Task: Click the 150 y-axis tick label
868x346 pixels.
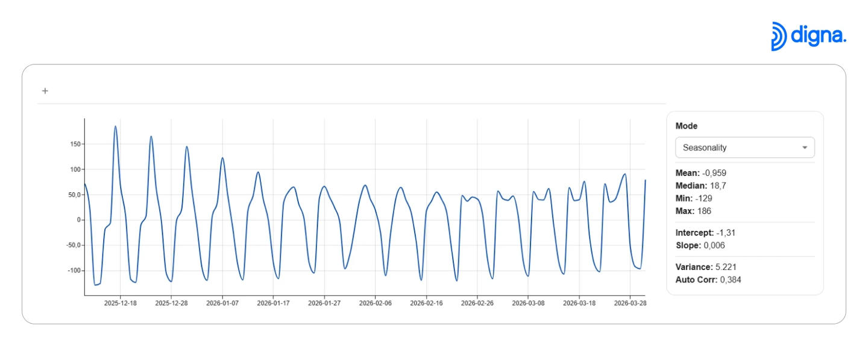Action: (74, 144)
